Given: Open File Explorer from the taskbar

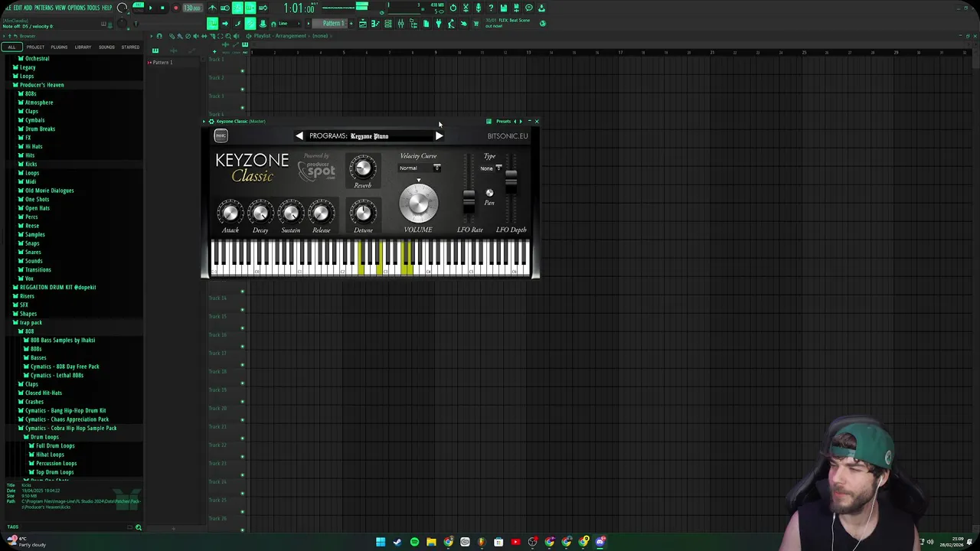Looking at the screenshot, I should click(x=431, y=542).
